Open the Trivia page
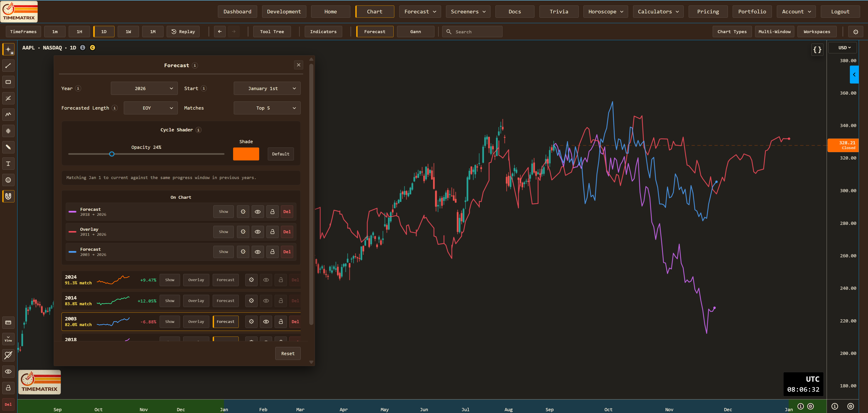Screen dimensions: 868x413 (559, 12)
